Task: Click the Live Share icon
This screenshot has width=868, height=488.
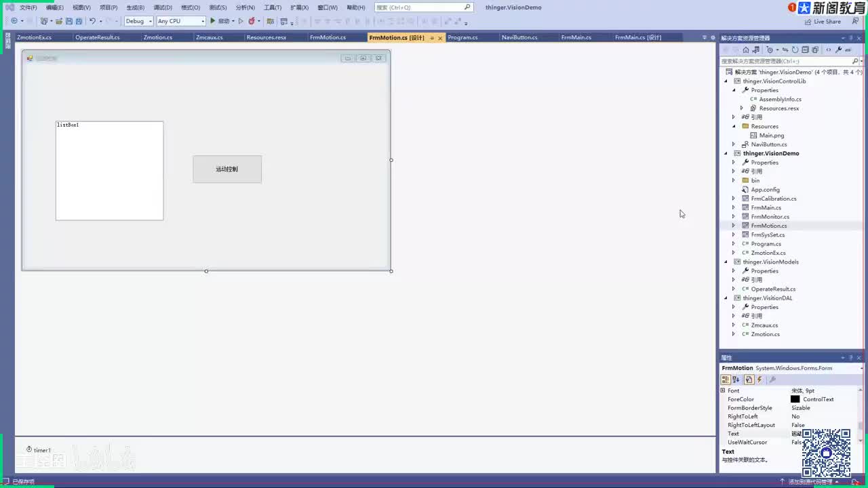Action: click(808, 22)
